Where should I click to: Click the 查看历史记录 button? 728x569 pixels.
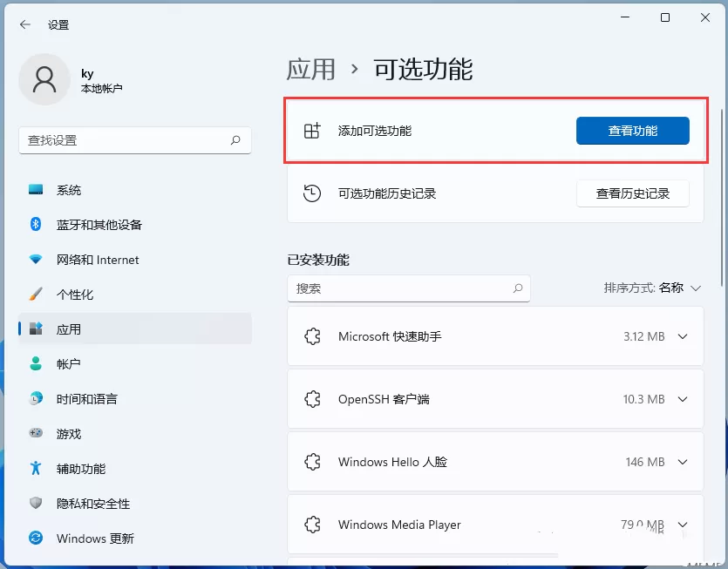point(632,193)
